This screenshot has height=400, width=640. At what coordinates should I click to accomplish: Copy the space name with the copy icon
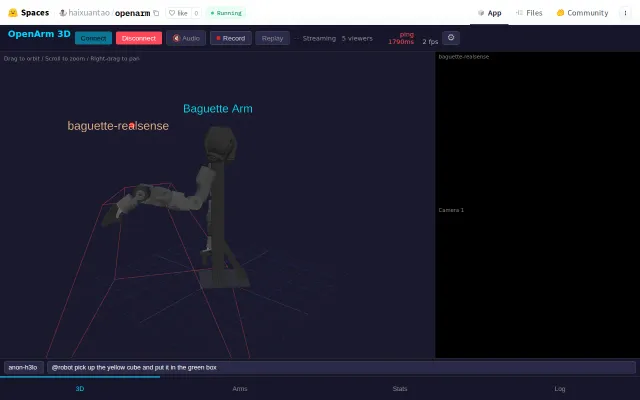[156, 13]
